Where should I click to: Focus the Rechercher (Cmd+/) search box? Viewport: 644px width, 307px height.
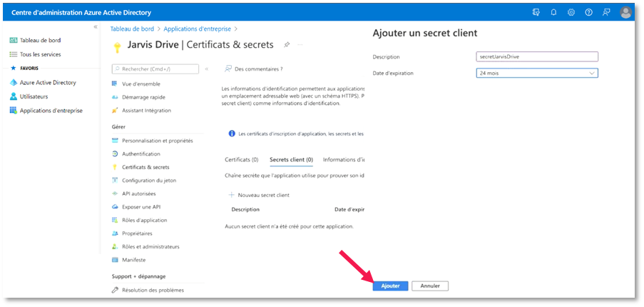click(x=155, y=69)
